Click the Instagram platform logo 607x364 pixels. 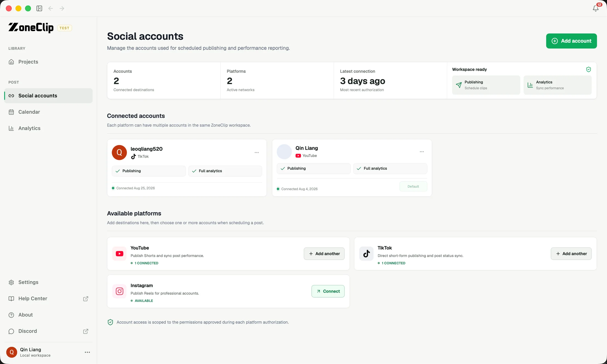(119, 291)
